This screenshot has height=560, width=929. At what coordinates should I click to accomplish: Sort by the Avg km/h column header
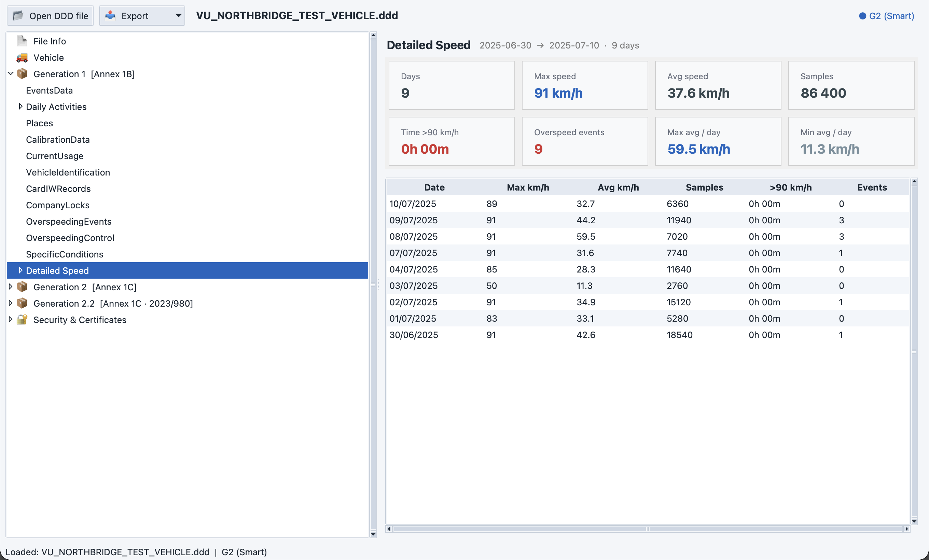coord(618,187)
